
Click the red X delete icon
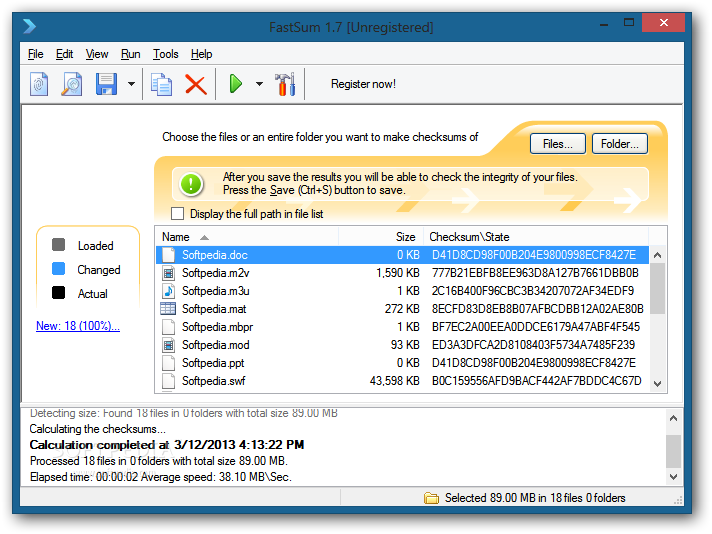pos(196,84)
